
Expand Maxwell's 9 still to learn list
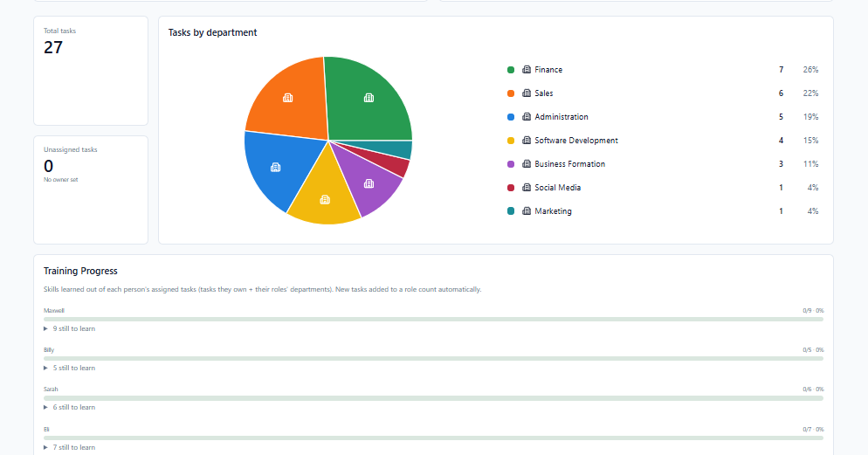click(69, 328)
